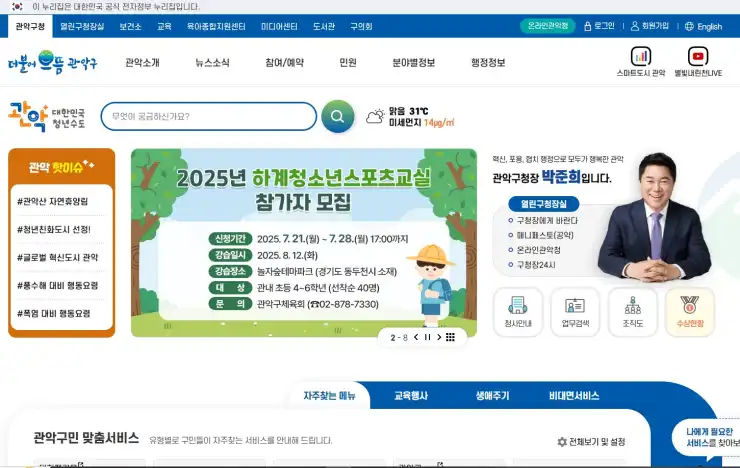Switch language via English globe link
740x468 pixels.
click(703, 26)
